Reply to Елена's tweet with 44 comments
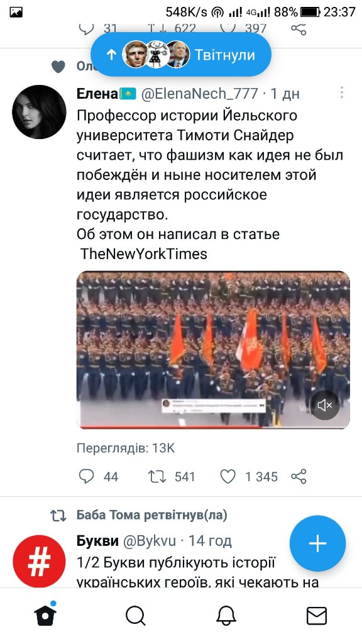 [86, 477]
